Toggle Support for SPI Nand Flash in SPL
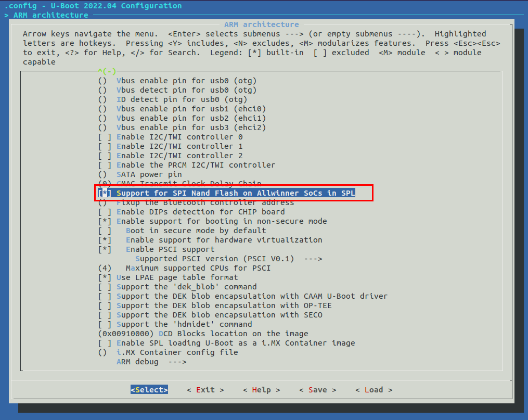Viewport: 528px width, 420px height. click(x=226, y=193)
